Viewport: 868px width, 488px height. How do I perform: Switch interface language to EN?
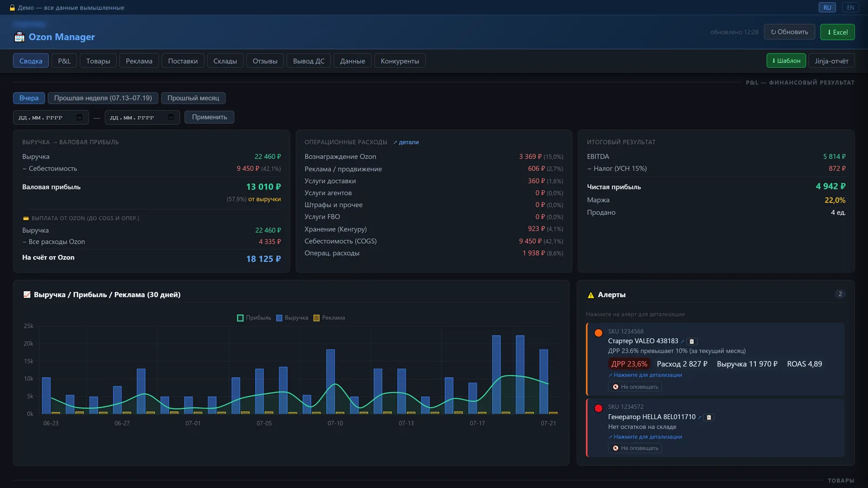851,8
